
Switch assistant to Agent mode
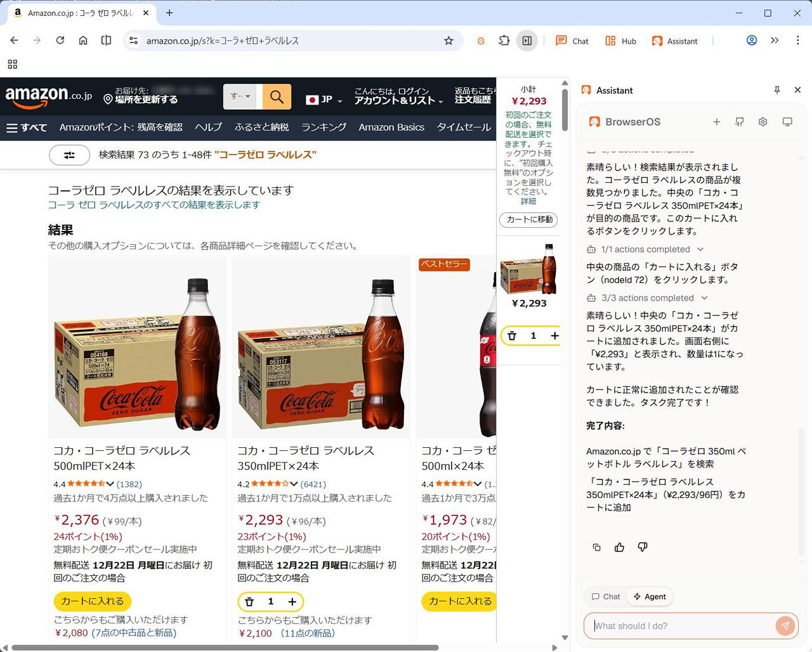[x=650, y=596]
